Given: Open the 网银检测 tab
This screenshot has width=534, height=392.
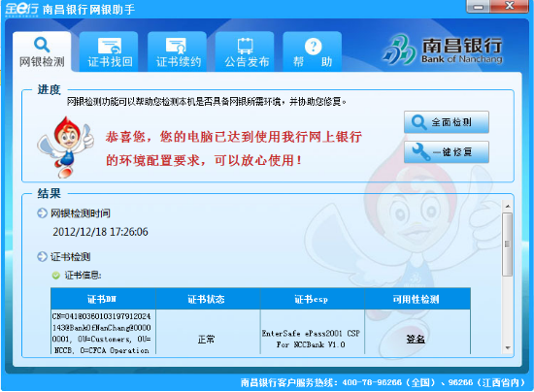Looking at the screenshot, I should click(x=42, y=51).
